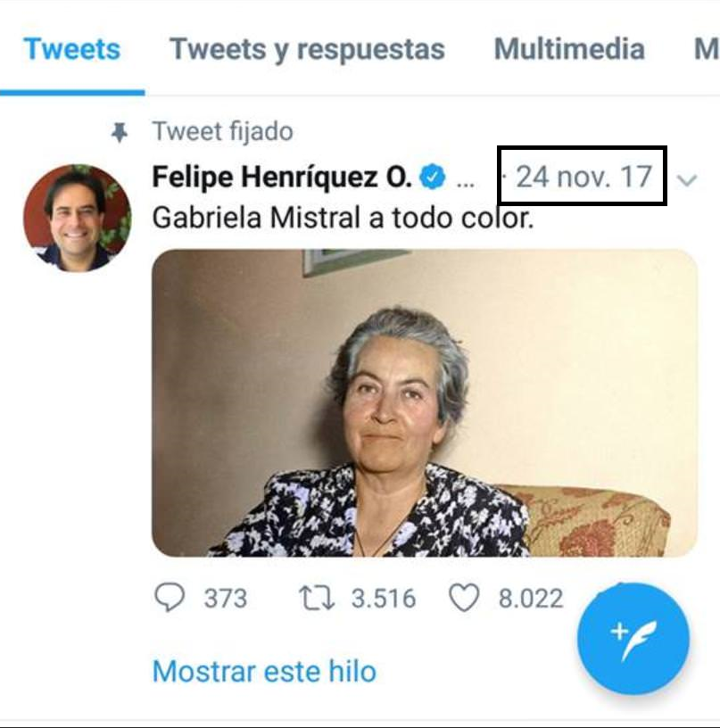Click the 24 nov. 17 date
Screen dimensions: 720x728
(x=584, y=177)
